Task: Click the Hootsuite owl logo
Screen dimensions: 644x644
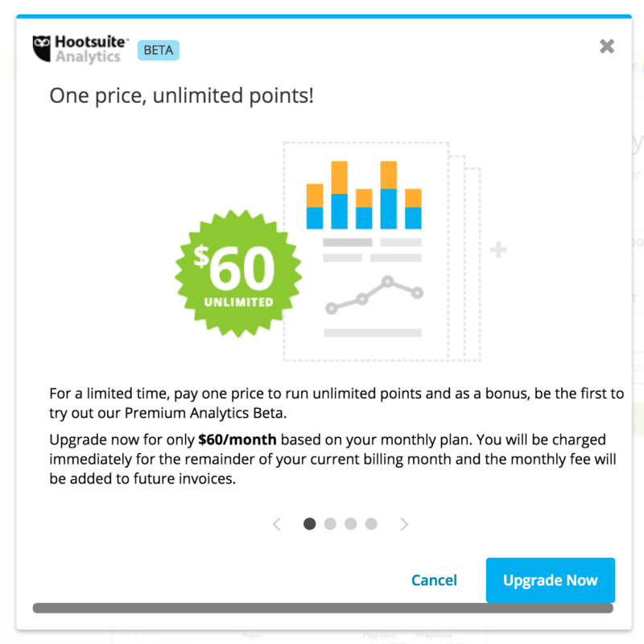Action: pyautogui.click(x=42, y=48)
